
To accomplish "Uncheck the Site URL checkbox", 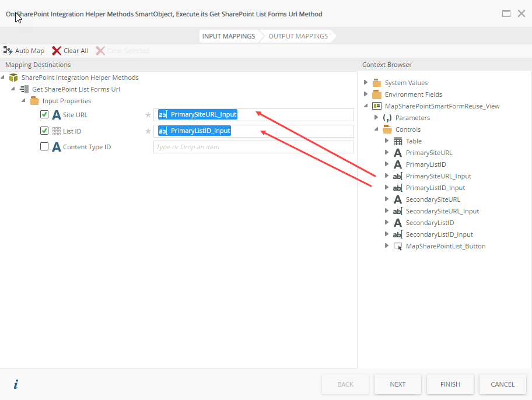I will click(44, 115).
